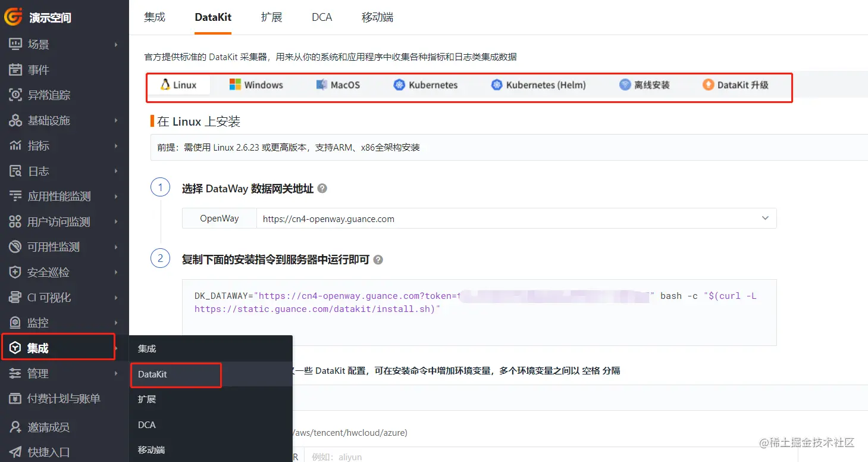Click the Windows logo icon

coord(235,85)
